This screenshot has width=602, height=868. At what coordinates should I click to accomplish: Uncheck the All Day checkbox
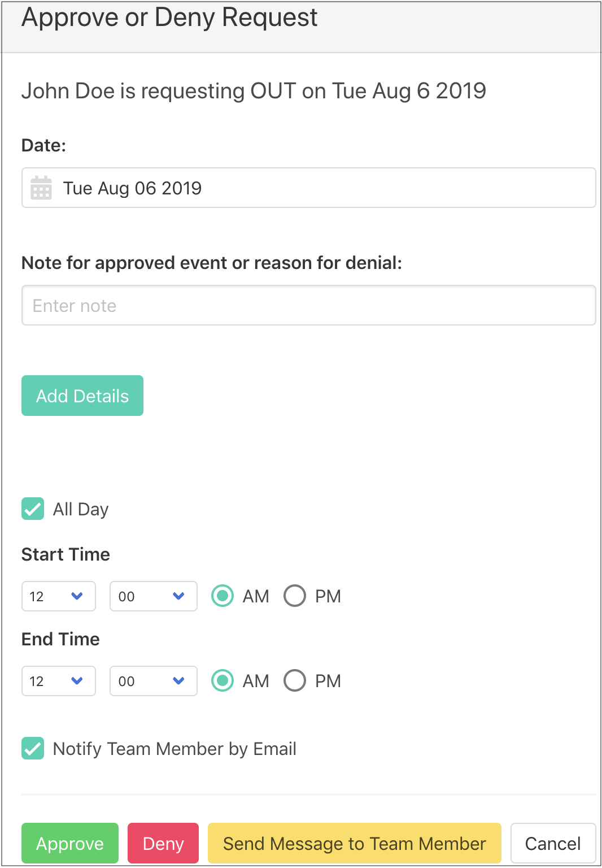pyautogui.click(x=33, y=509)
